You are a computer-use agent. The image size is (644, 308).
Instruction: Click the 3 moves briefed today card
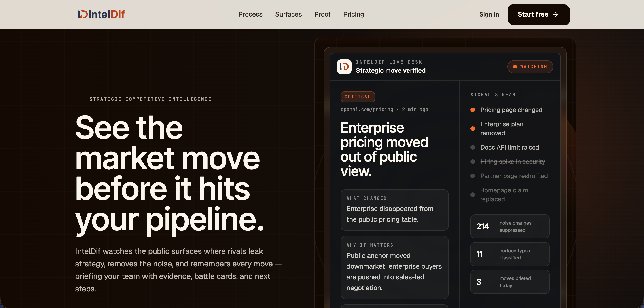click(510, 282)
